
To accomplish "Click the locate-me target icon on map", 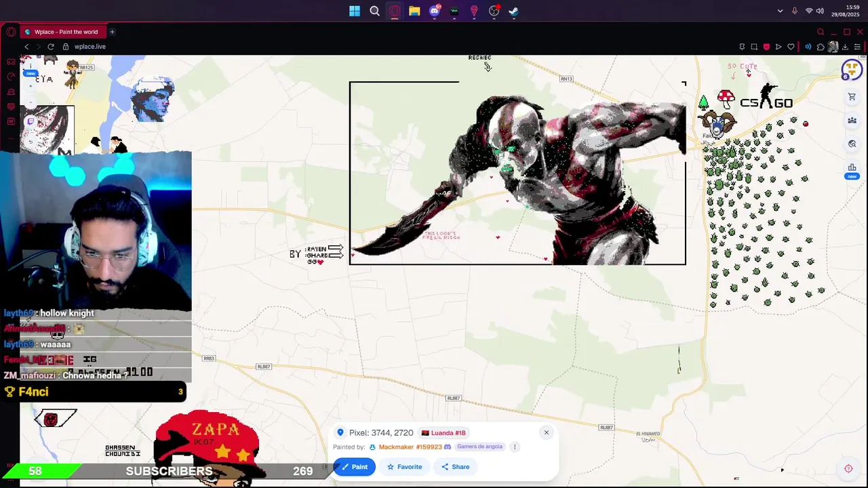I will point(848,468).
